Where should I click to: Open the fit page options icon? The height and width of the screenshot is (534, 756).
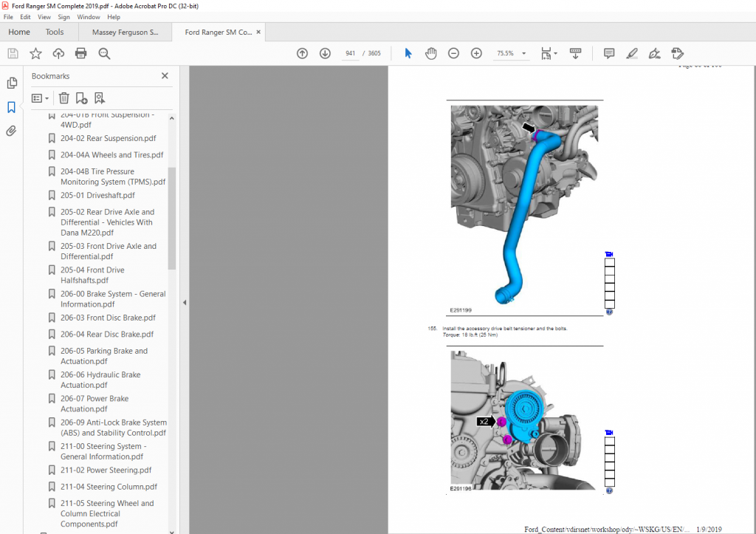(549, 53)
